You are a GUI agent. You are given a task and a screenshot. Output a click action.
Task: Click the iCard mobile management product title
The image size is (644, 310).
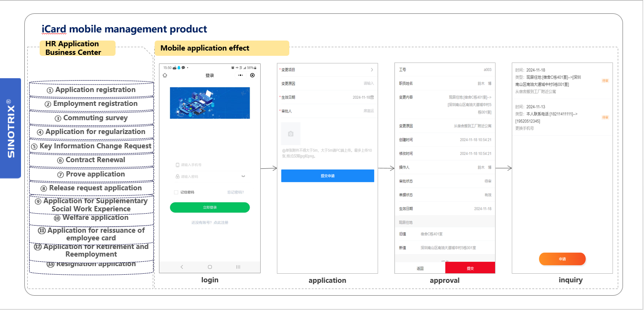pos(125,29)
